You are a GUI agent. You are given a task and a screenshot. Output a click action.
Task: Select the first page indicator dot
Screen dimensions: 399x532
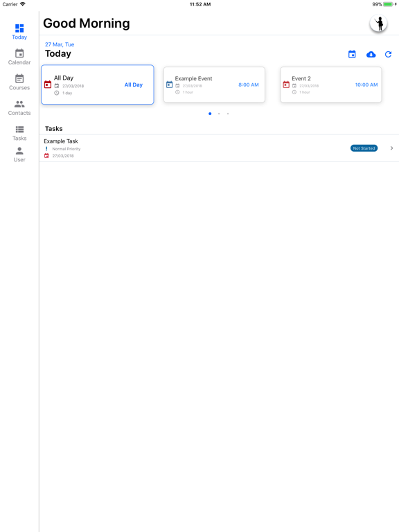pyautogui.click(x=210, y=114)
